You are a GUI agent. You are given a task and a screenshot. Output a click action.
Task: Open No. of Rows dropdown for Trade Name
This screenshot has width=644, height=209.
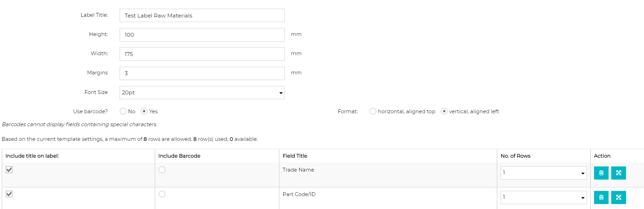[544, 173]
